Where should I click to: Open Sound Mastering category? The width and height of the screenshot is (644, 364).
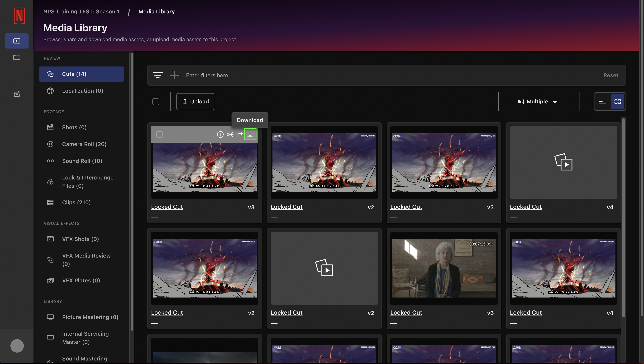[81, 359]
